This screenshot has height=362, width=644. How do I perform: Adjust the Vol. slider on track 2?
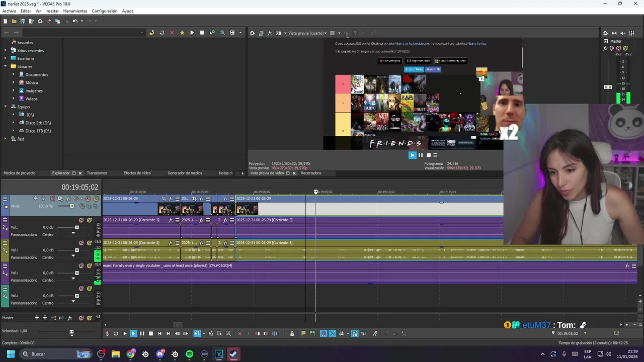coord(76,227)
